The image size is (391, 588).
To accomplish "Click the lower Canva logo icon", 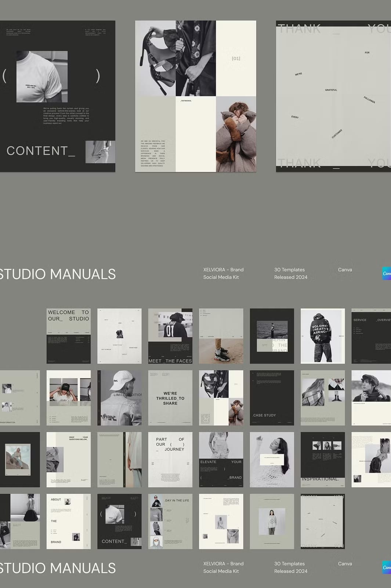I will [387, 567].
